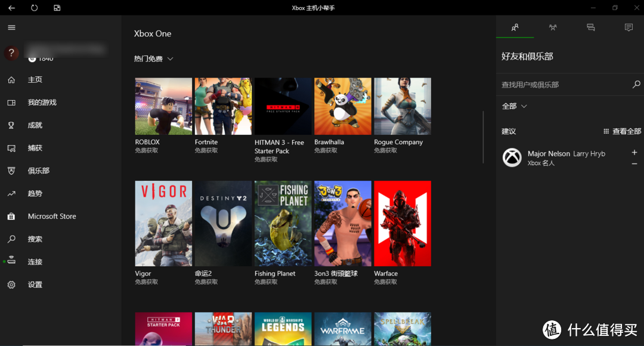Open the pop-out window icon in the title bar
The image size is (644, 346).
click(57, 8)
